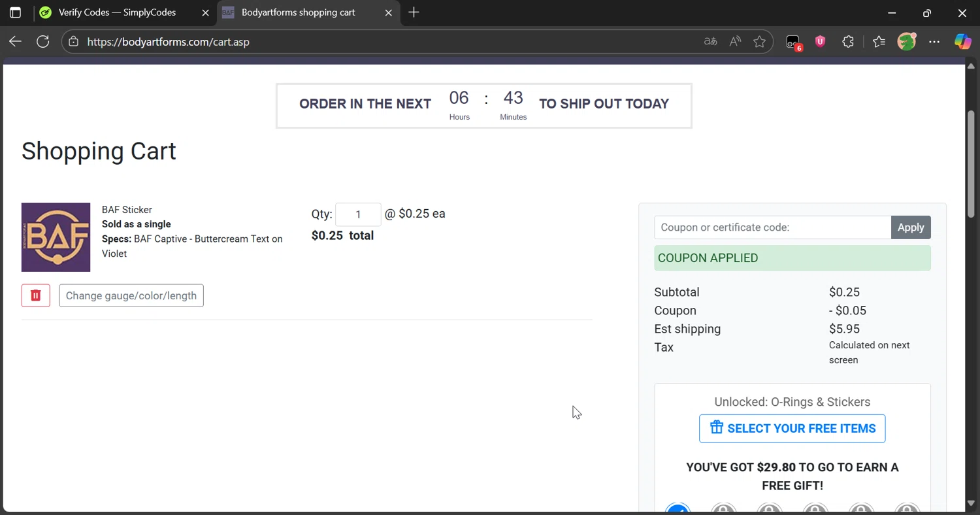Viewport: 980px width, 515px height.
Task: Open the BAF Sticker product thumbnail
Action: (56, 237)
